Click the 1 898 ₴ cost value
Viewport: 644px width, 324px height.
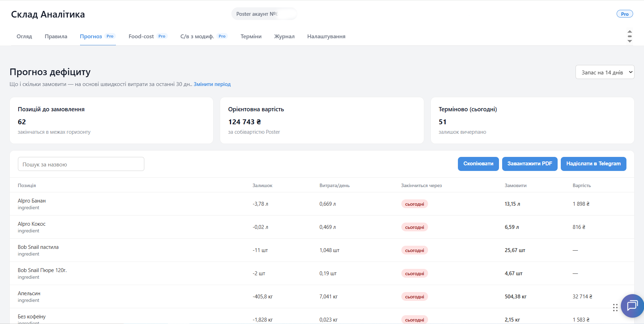click(581, 204)
